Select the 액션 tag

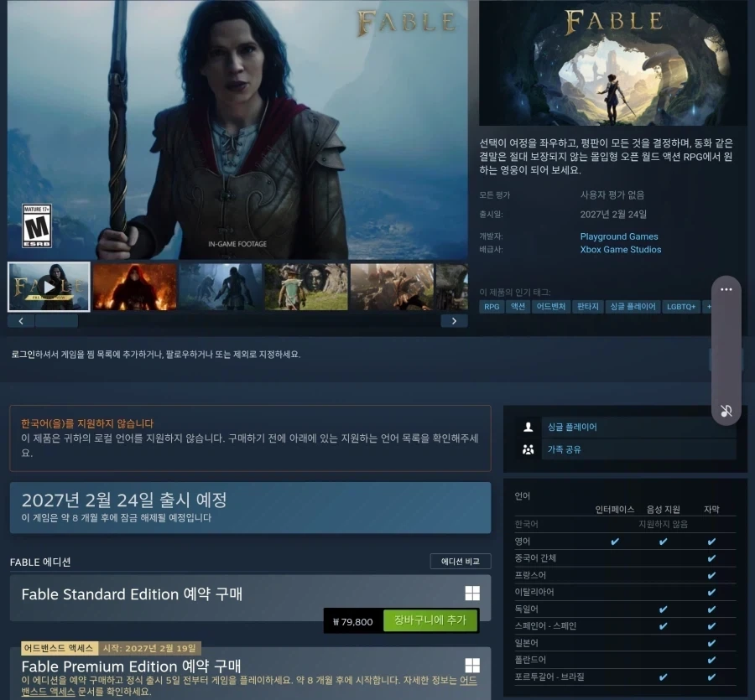click(518, 307)
